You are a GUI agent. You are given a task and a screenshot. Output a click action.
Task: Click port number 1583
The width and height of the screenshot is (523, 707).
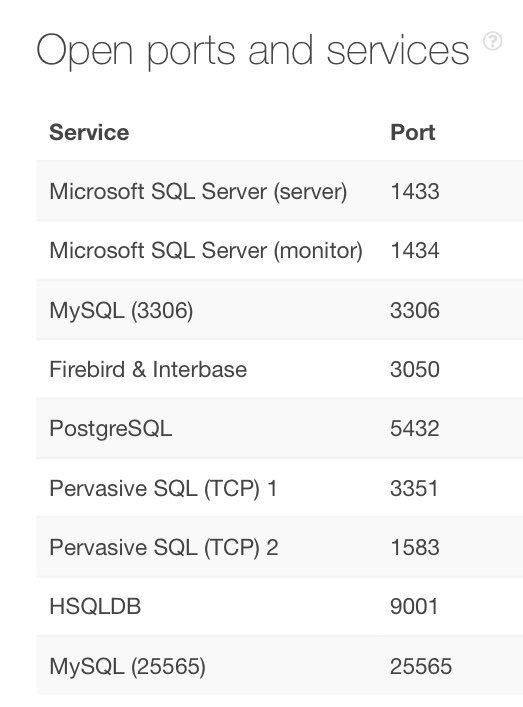tap(415, 547)
